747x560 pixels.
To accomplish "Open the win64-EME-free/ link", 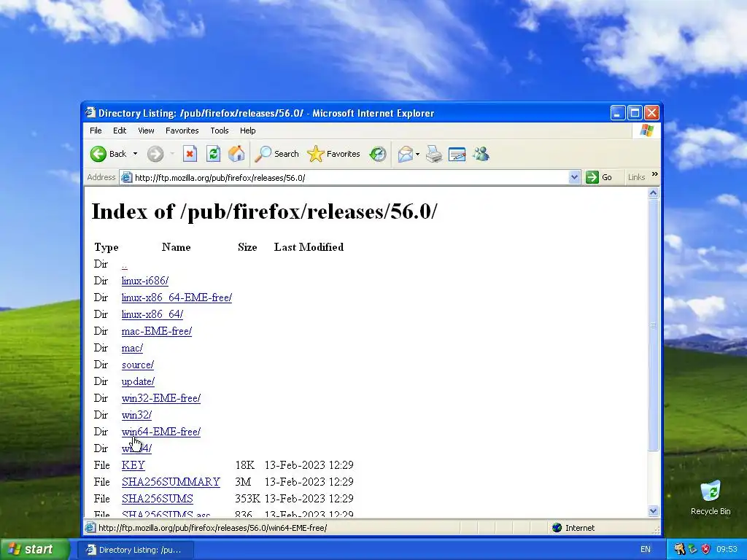I will click(x=161, y=432).
